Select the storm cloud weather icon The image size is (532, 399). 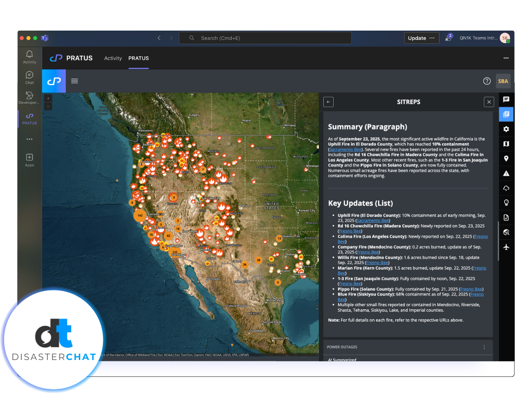click(506, 188)
